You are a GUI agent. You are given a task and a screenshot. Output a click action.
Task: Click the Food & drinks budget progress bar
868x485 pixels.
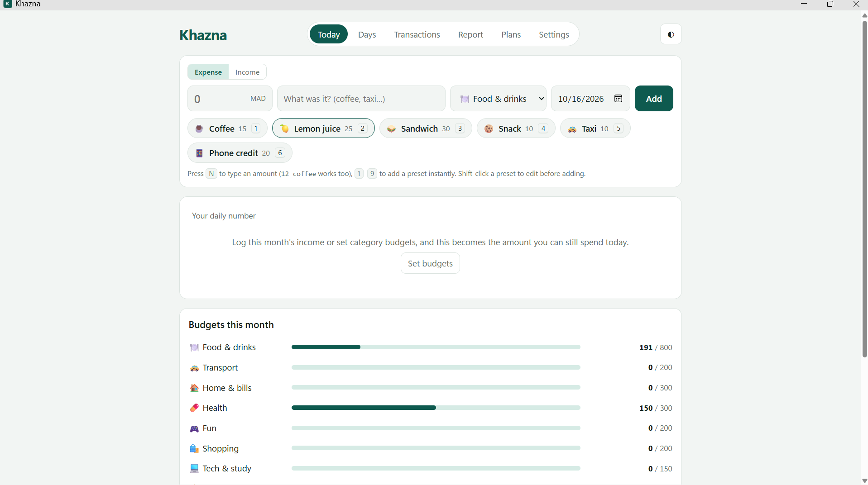[436, 347]
